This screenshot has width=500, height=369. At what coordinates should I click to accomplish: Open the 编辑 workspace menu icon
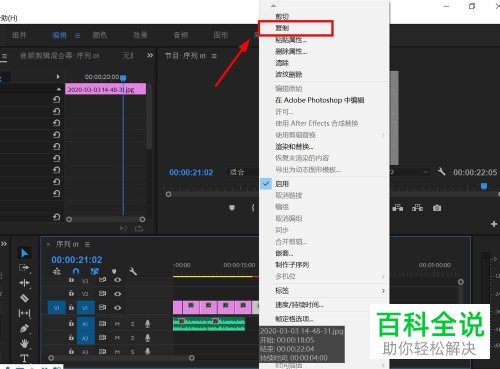(77, 35)
